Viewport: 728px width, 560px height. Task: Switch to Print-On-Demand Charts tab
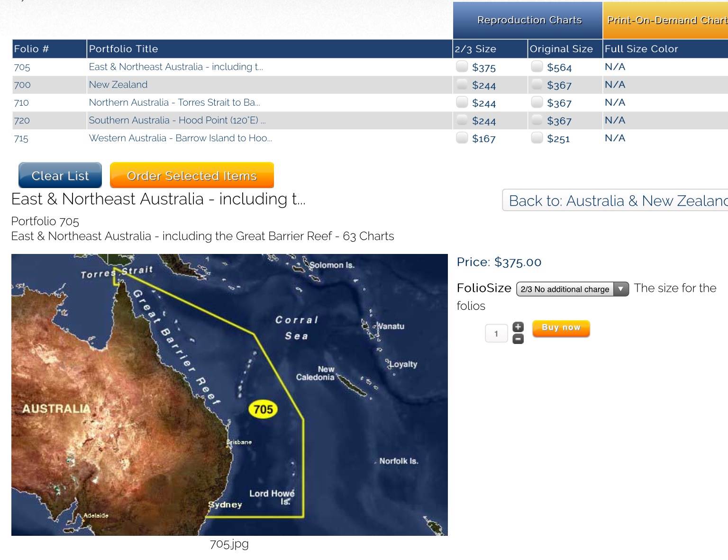[665, 20]
